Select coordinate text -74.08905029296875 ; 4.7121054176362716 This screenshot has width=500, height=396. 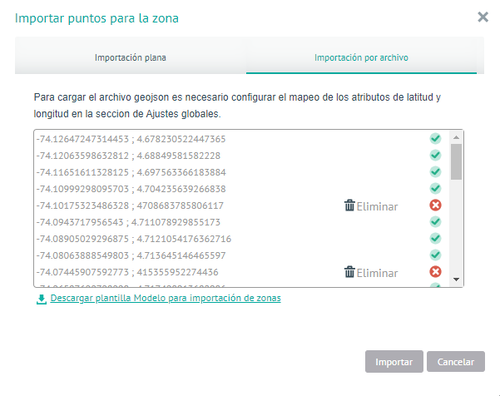[134, 239]
